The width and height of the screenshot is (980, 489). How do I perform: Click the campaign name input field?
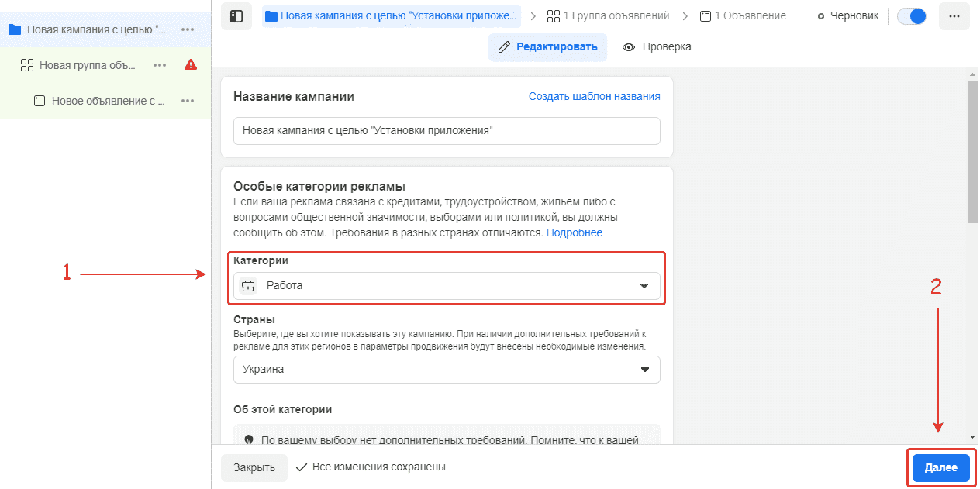(x=447, y=131)
